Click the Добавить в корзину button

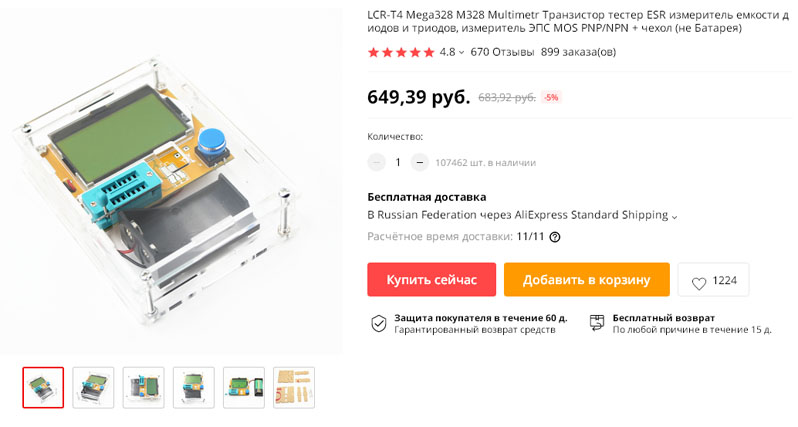click(x=587, y=279)
